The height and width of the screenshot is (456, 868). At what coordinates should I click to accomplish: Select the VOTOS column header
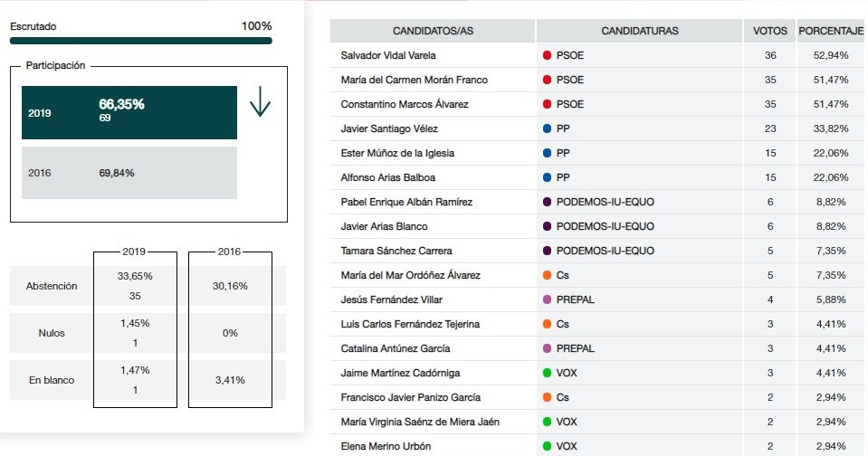(x=770, y=31)
